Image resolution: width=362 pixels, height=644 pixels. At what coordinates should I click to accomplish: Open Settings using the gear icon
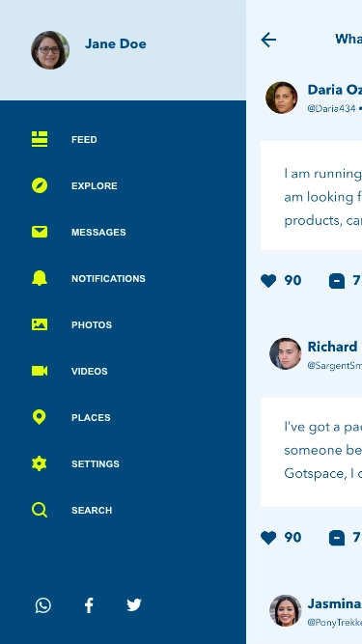pos(40,463)
